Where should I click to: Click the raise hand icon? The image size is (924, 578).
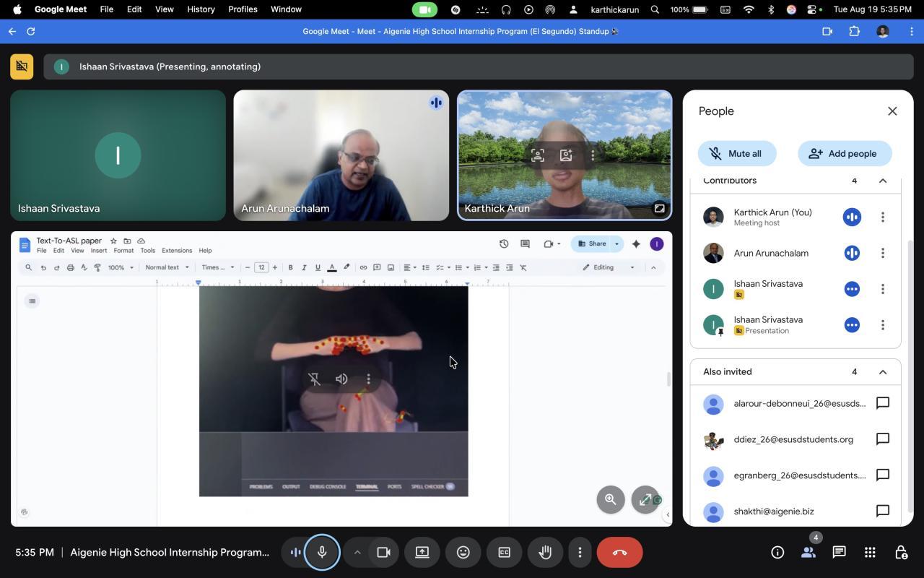tap(545, 553)
